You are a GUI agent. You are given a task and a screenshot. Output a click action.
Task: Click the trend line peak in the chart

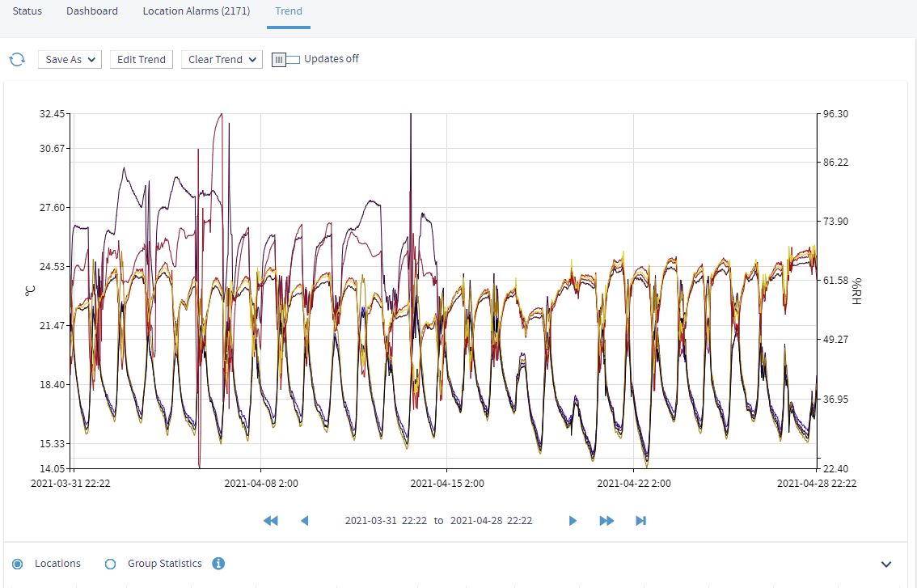click(x=411, y=116)
